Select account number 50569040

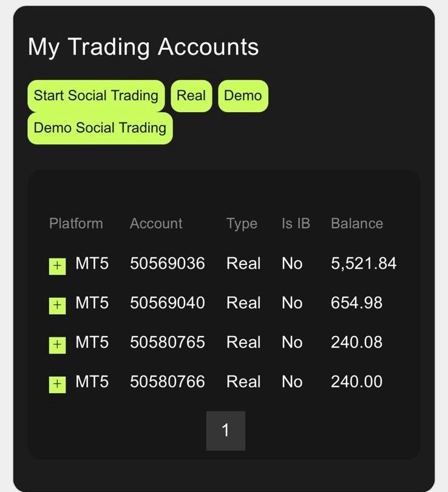[168, 303]
